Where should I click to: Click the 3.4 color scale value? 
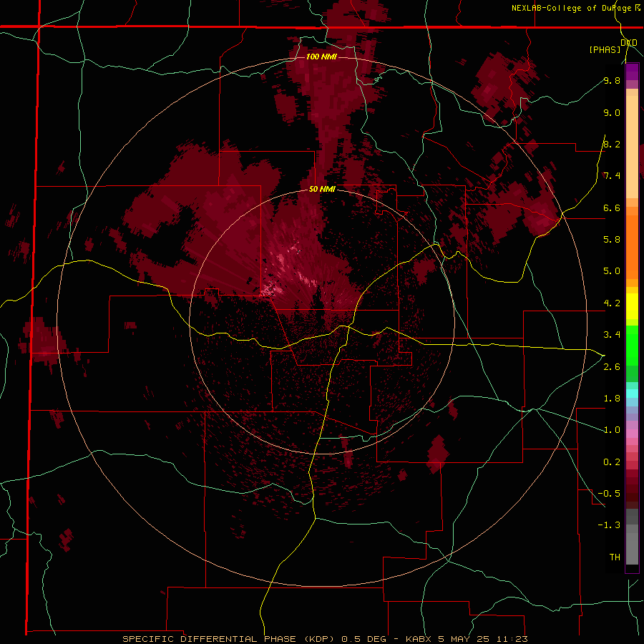coord(612,335)
